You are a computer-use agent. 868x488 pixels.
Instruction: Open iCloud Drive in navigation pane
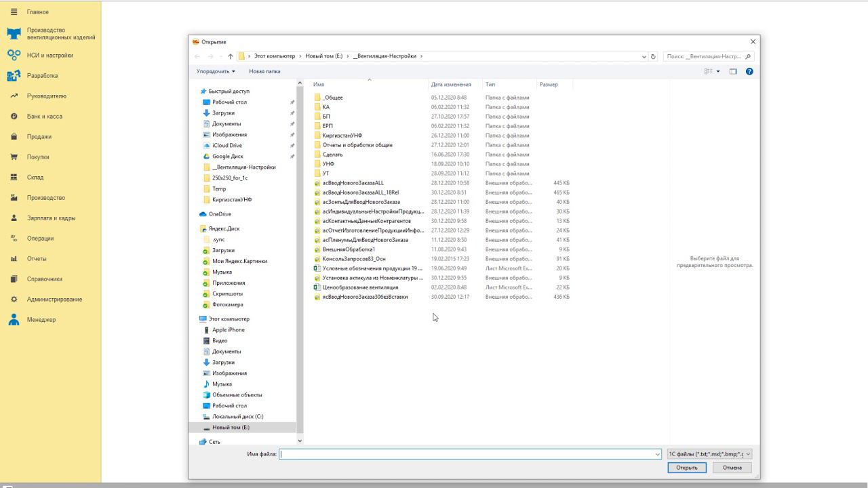tap(227, 146)
